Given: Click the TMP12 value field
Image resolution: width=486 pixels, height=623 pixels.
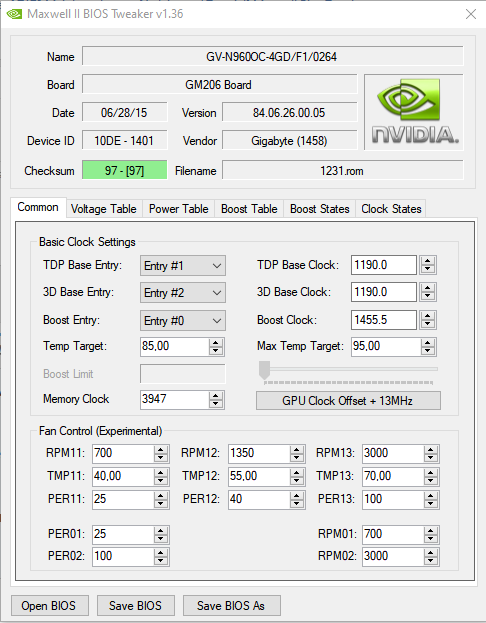Looking at the screenshot, I should click(259, 476).
